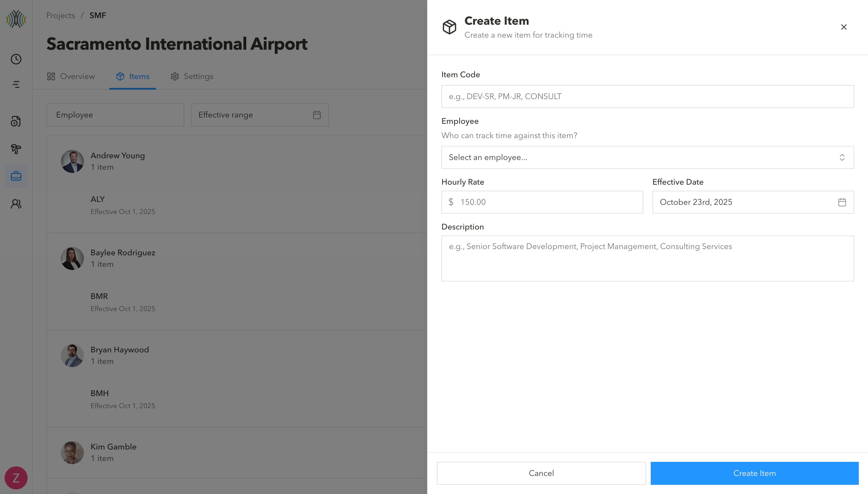This screenshot has height=494, width=868.
Task: Close the Create Item panel
Action: coord(844,27)
